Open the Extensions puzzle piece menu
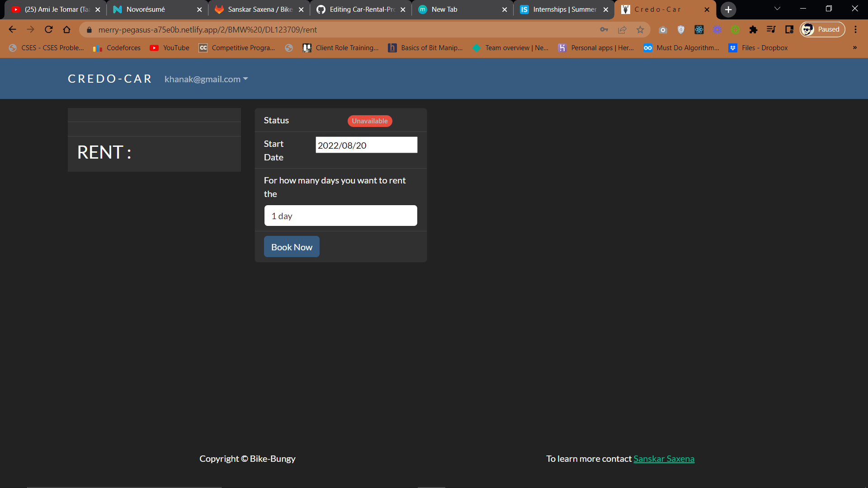 click(x=754, y=29)
